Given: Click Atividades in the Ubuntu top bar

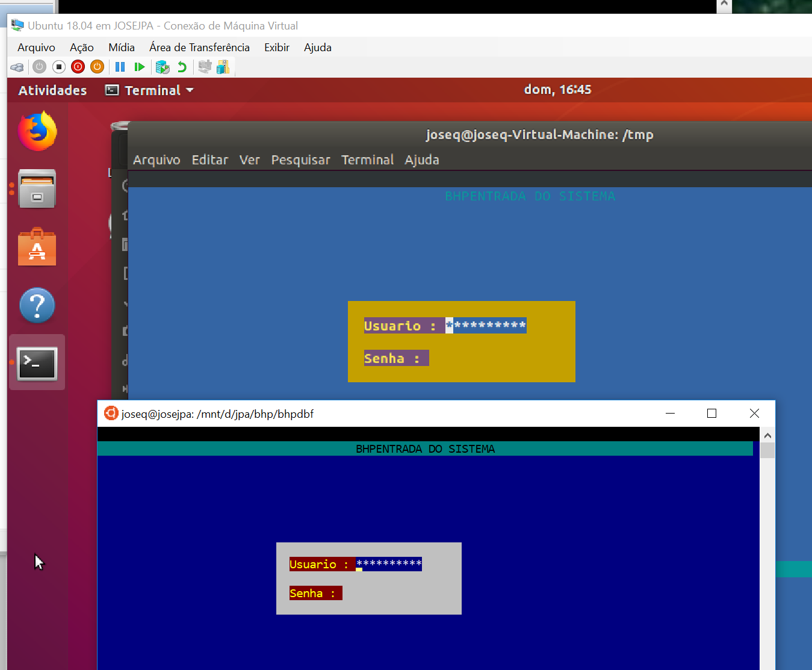Looking at the screenshot, I should 53,90.
